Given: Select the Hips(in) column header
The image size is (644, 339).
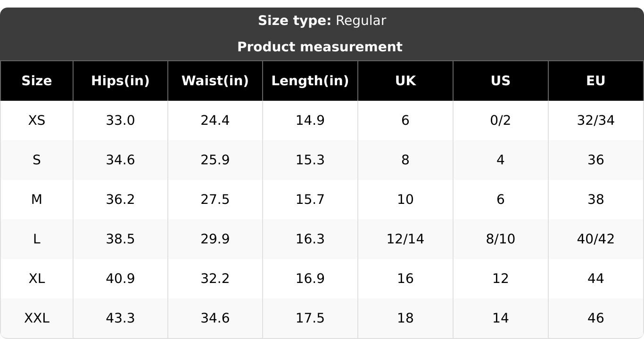Looking at the screenshot, I should coord(120,81).
